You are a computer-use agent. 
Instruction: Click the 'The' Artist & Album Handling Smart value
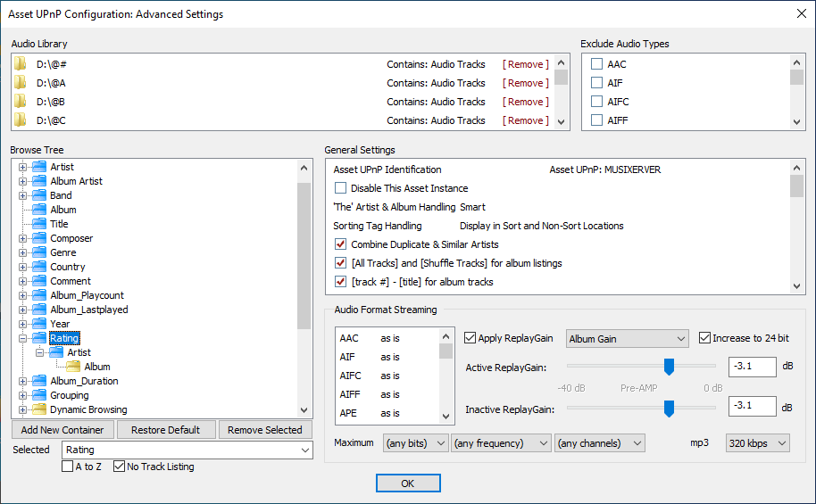tap(472, 207)
